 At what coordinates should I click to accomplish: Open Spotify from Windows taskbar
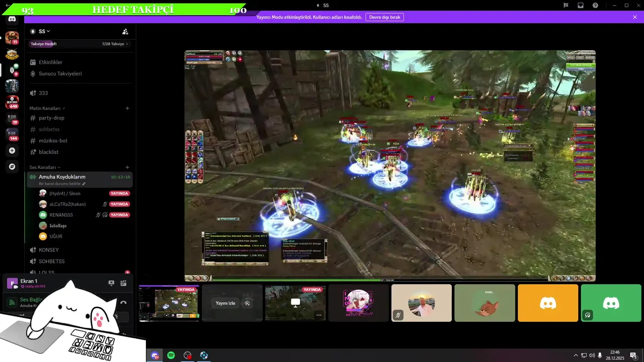point(171,355)
